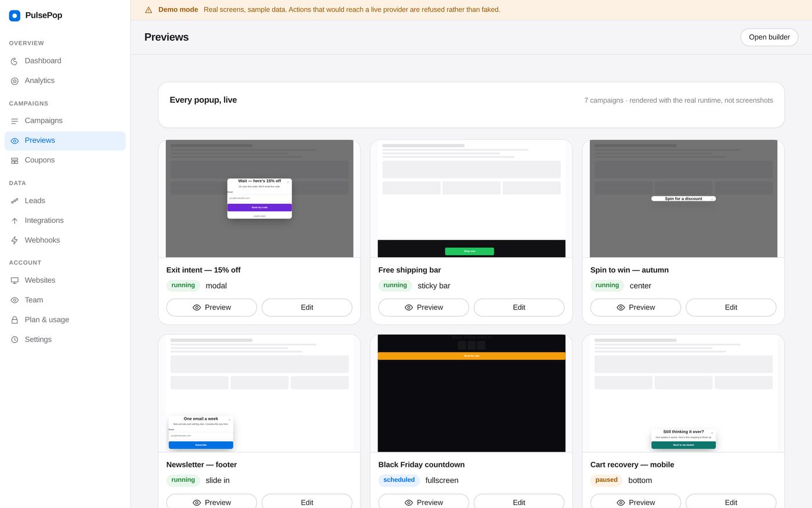This screenshot has height=508, width=812.
Task: Click the running badge on Newsletter — footer
Action: coord(183,480)
